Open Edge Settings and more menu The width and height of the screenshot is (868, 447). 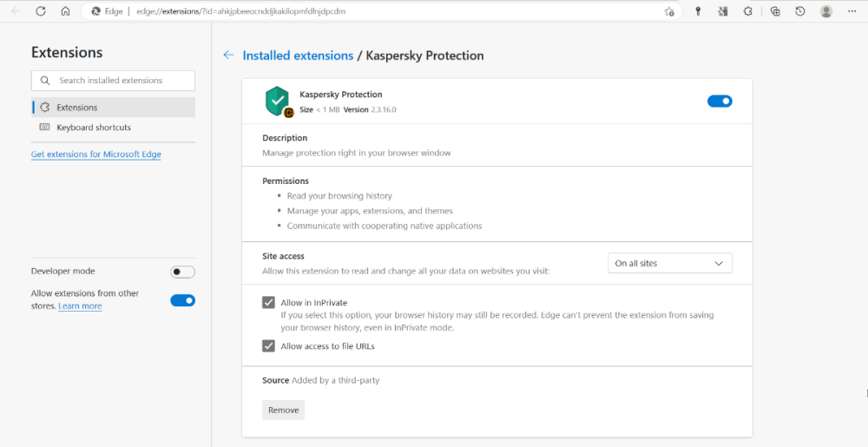coord(853,11)
